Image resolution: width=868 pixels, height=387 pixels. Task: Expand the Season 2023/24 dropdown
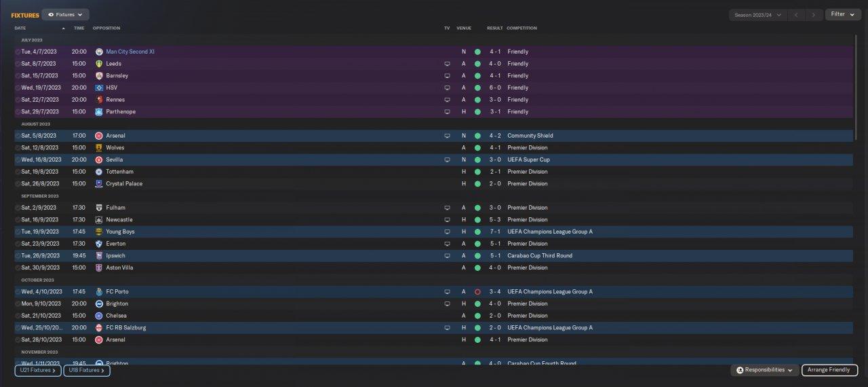pyautogui.click(x=757, y=14)
